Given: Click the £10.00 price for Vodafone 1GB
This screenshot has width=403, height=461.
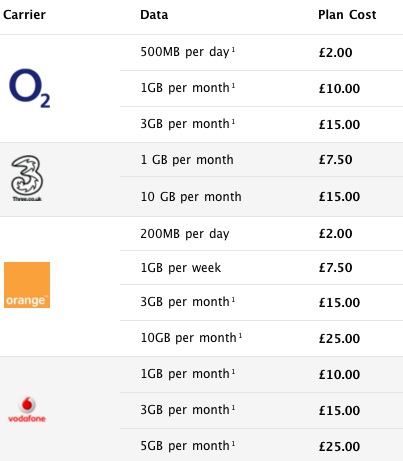Looking at the screenshot, I should click(339, 375).
